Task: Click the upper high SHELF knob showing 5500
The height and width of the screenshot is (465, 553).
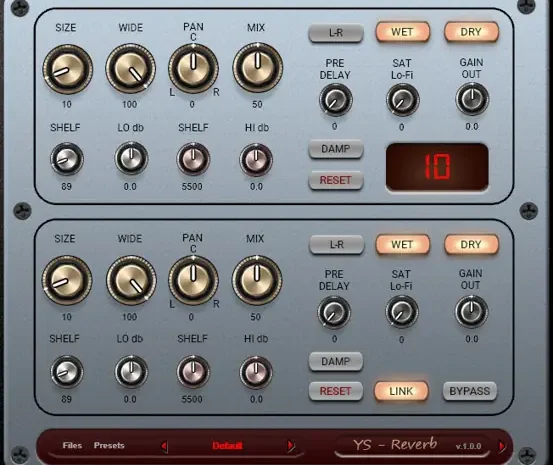Action: coord(193,159)
